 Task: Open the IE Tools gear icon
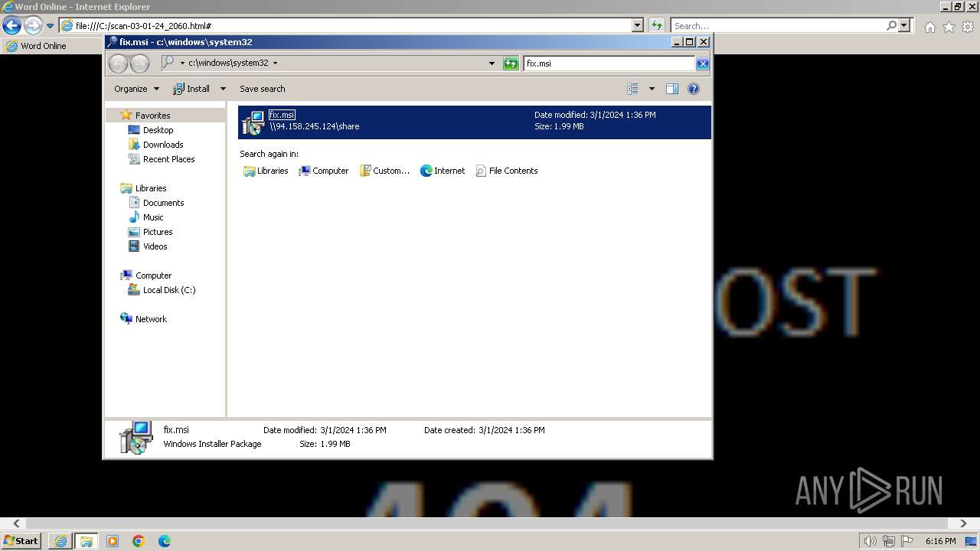point(968,27)
